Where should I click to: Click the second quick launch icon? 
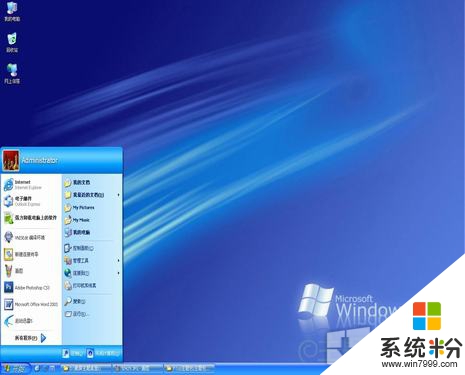pyautogui.click(x=45, y=368)
